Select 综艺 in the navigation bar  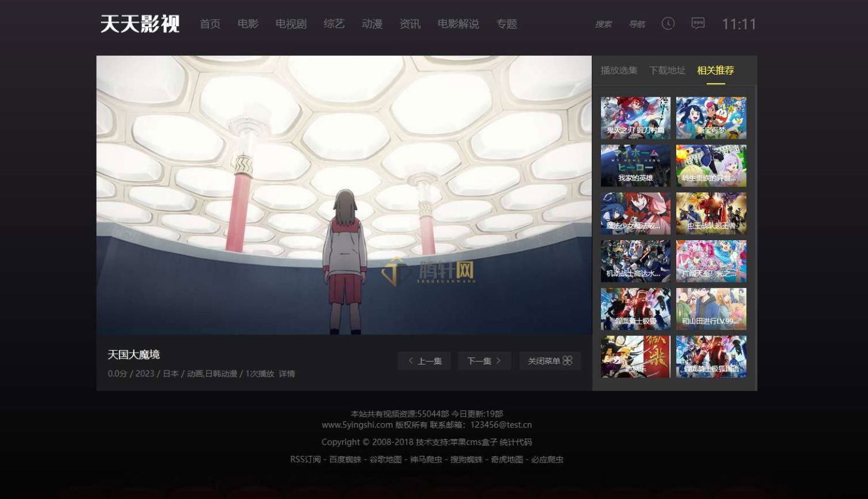coord(334,24)
